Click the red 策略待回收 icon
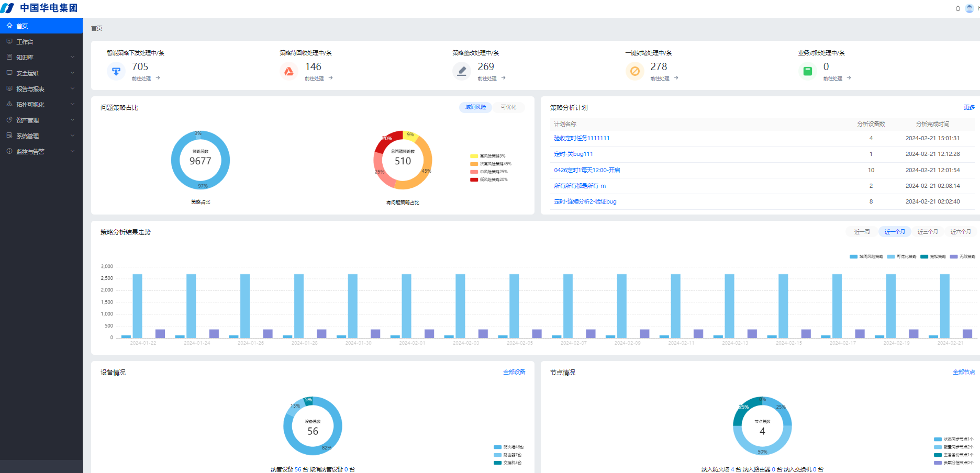The height and width of the screenshot is (473, 980). 289,71
